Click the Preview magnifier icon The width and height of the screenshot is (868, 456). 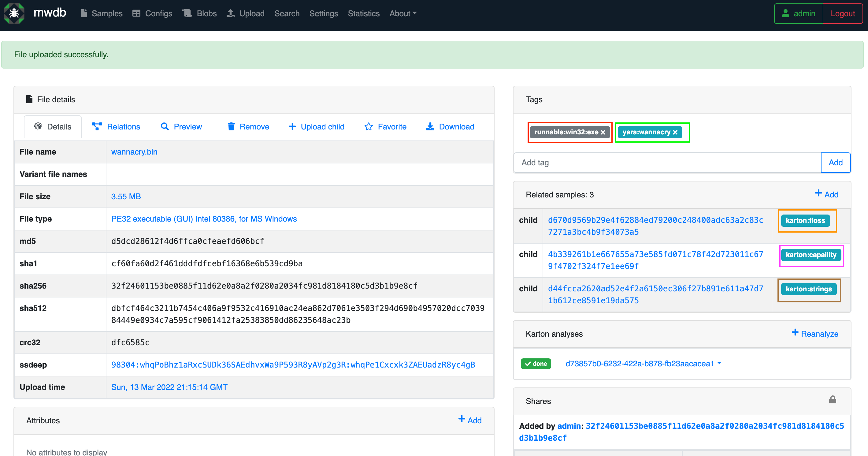pyautogui.click(x=165, y=126)
